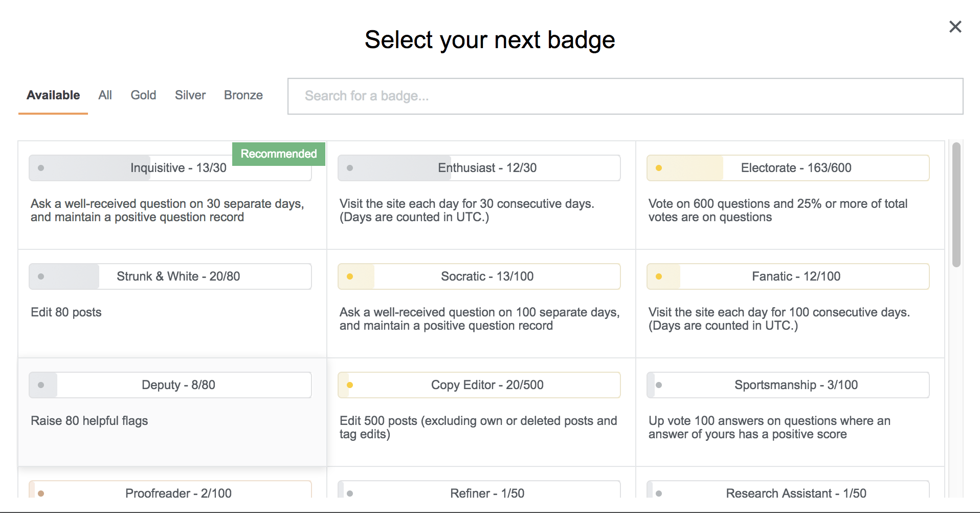This screenshot has height=513, width=980.
Task: Choose the Copy Editor 20/500 badge
Action: (479, 385)
